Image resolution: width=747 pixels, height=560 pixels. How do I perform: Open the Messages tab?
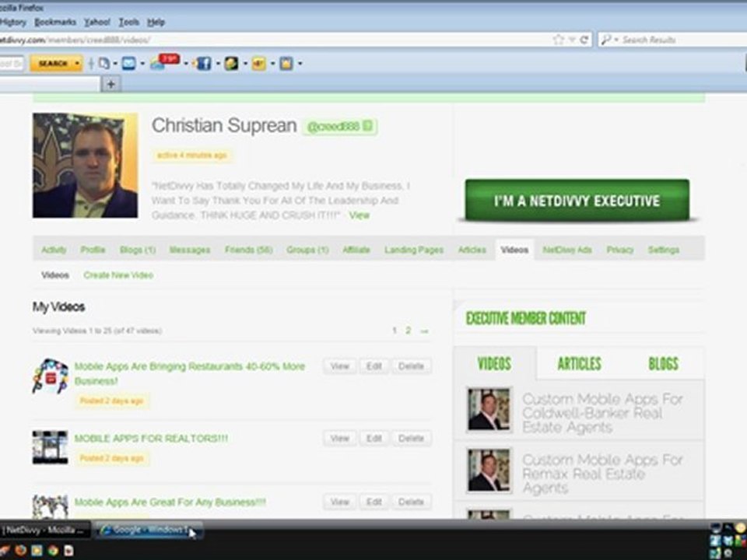pos(190,250)
